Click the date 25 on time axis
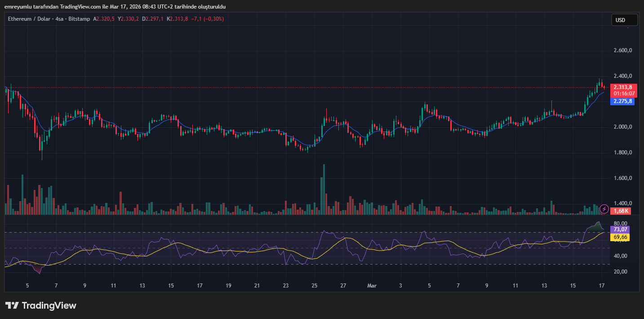 [x=314, y=286]
